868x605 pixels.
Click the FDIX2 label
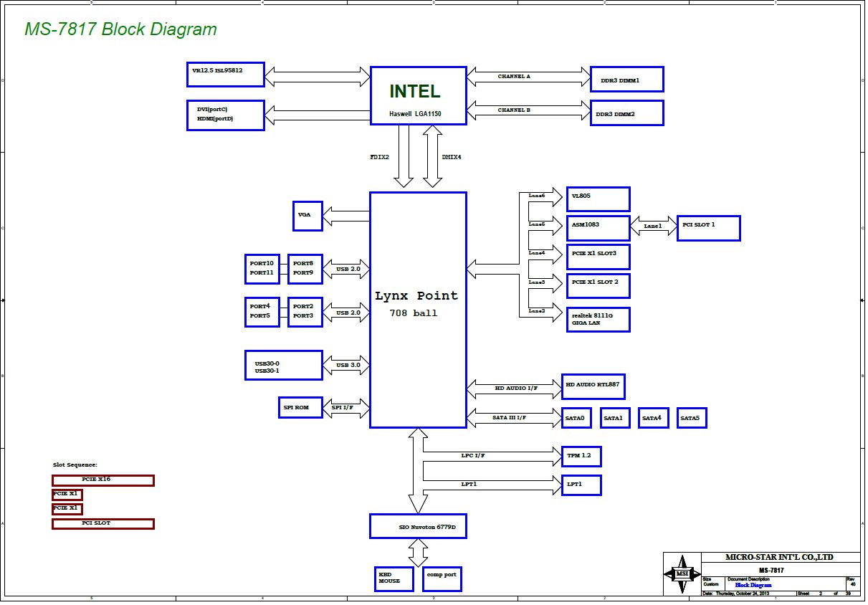point(379,156)
